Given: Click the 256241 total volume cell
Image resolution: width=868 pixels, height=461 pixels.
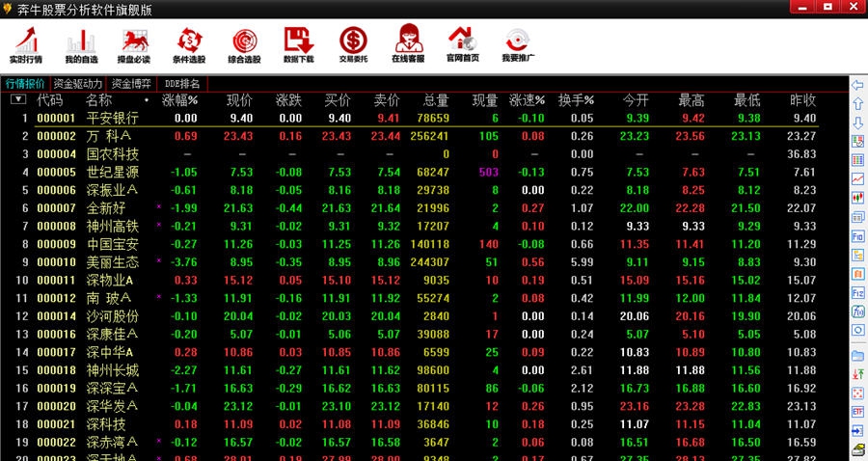Looking at the screenshot, I should pyautogui.click(x=429, y=136).
